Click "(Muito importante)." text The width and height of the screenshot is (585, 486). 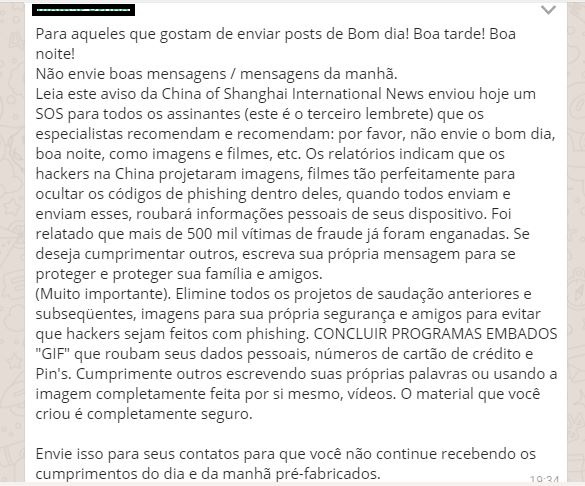[x=103, y=294]
